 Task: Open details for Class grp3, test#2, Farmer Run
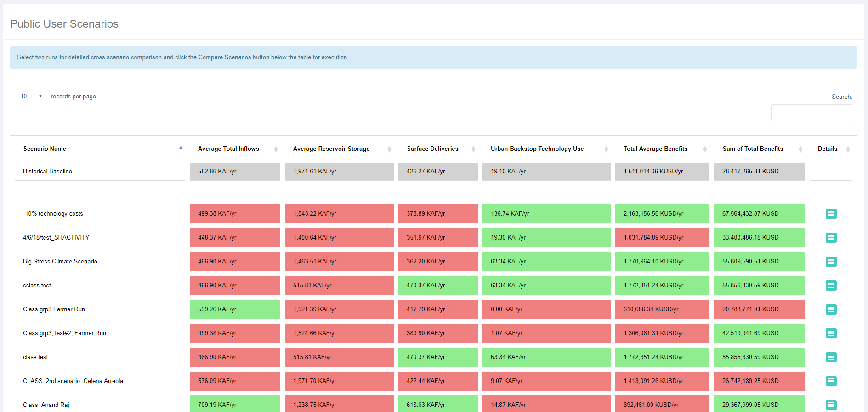pos(831,333)
